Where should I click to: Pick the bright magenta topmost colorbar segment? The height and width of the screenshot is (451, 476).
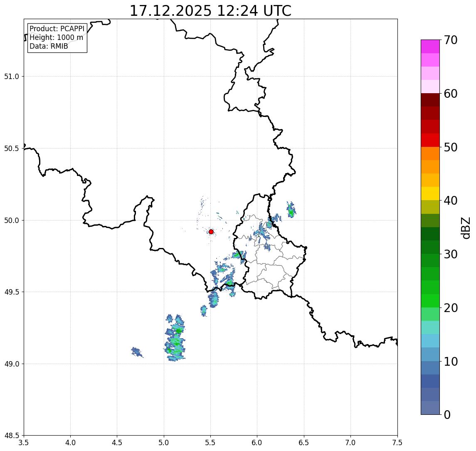tap(430, 47)
